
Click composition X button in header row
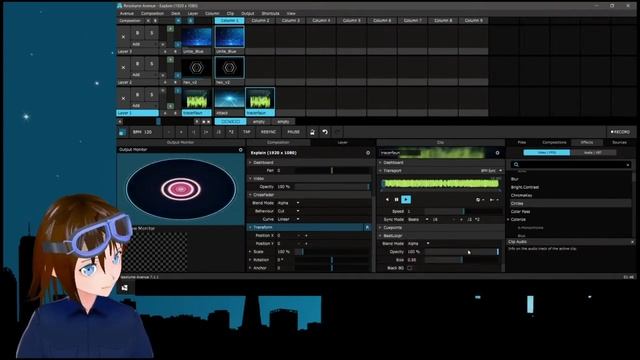click(148, 20)
